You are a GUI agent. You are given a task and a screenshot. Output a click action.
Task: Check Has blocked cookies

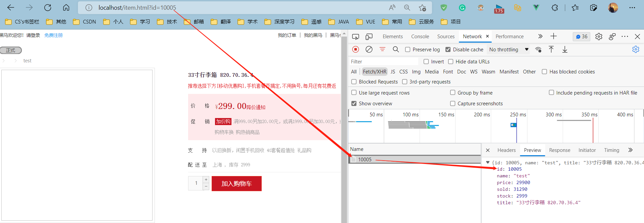[x=544, y=71]
